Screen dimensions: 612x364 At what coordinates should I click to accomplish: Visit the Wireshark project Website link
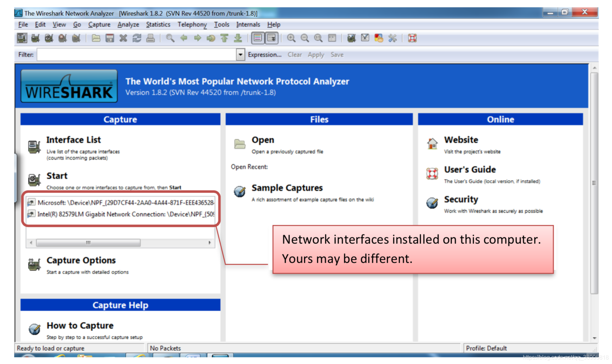coord(461,140)
